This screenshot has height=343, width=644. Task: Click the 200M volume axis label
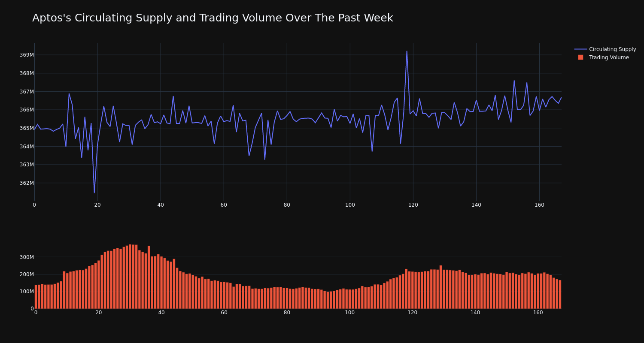[27, 274]
